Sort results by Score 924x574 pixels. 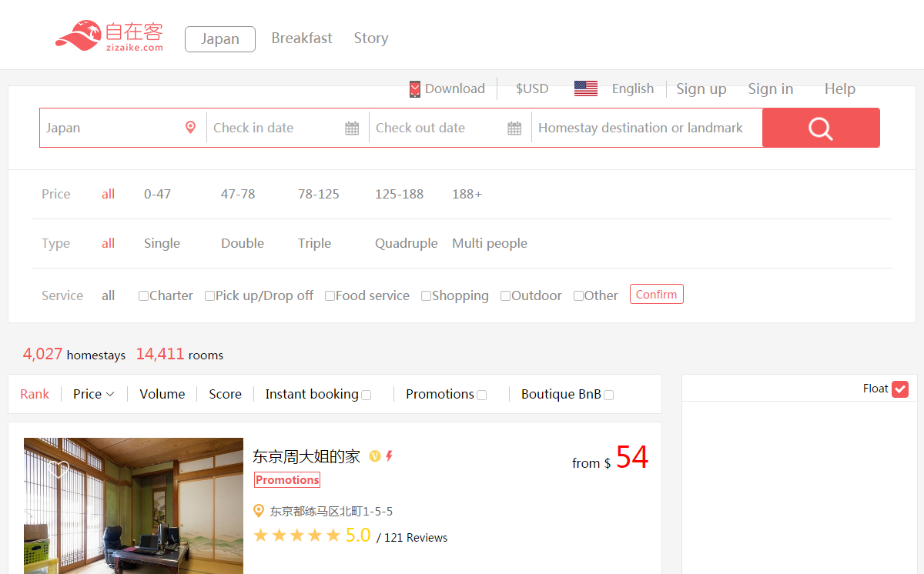225,394
